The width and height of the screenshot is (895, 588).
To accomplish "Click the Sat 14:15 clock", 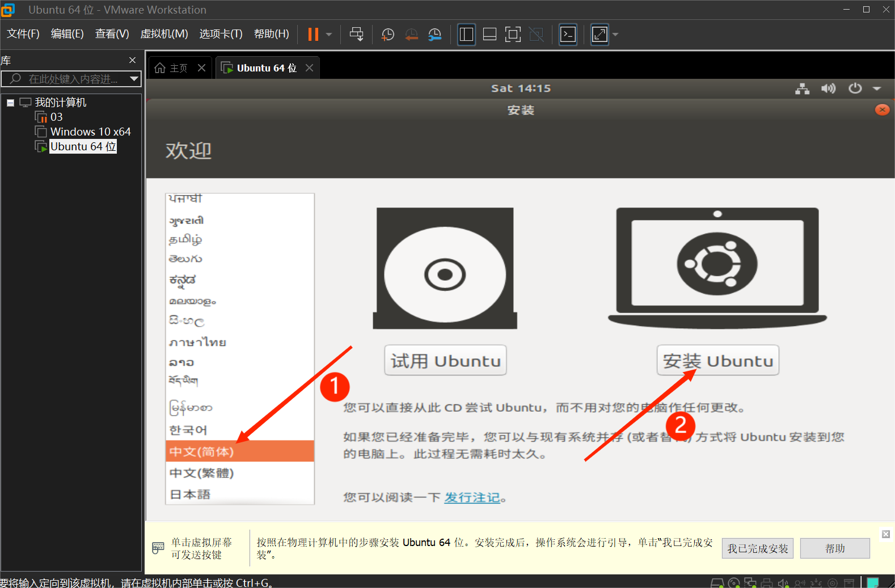I will click(x=521, y=88).
